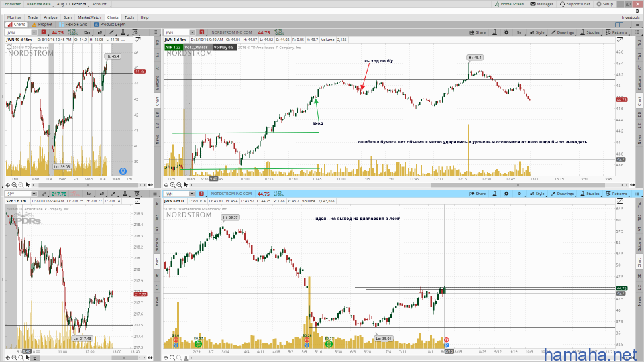Click the chain link icon in the SPY chart
This screenshot has width=644, height=362.
click(x=44, y=194)
